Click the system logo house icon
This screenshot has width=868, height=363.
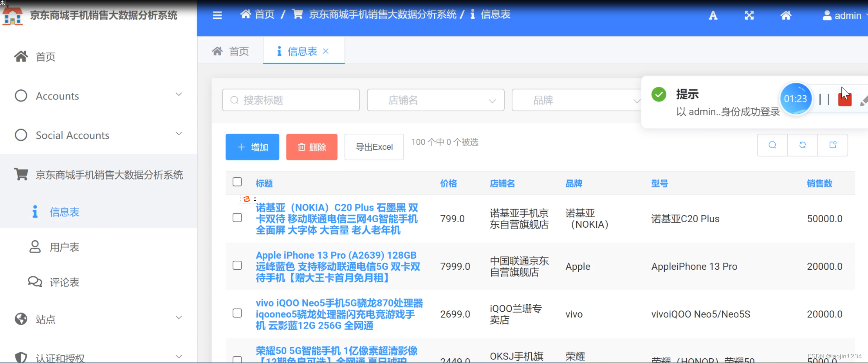pyautogui.click(x=13, y=16)
